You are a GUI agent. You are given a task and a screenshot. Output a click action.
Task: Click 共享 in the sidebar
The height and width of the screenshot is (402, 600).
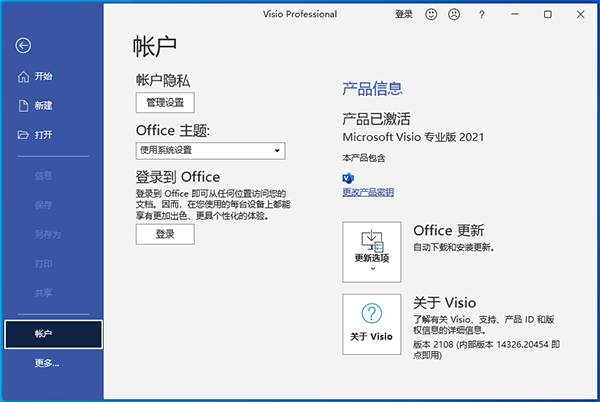(x=44, y=293)
